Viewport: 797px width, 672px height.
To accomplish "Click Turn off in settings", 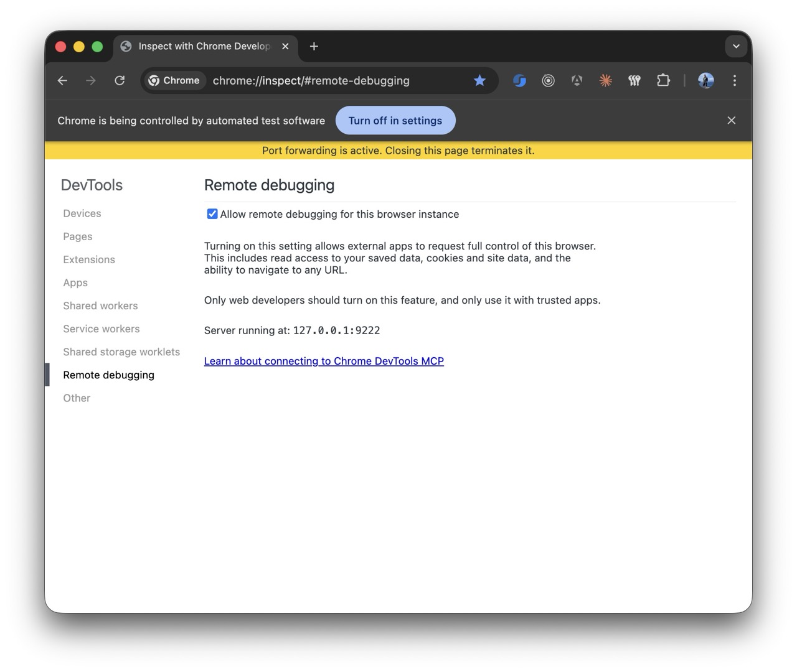I will [395, 120].
